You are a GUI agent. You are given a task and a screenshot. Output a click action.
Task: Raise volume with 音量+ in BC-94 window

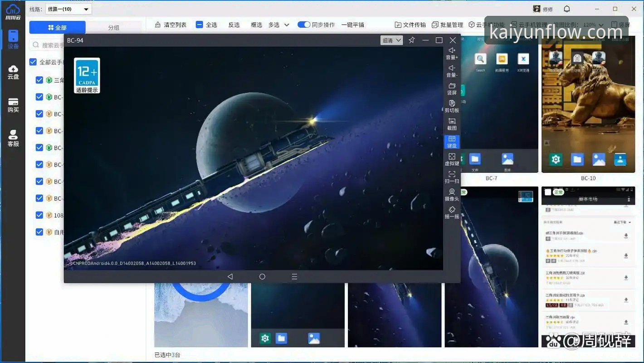(452, 53)
